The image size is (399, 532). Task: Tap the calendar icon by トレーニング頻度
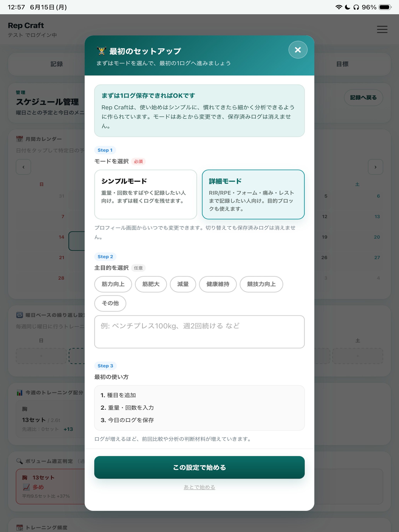coord(20,527)
